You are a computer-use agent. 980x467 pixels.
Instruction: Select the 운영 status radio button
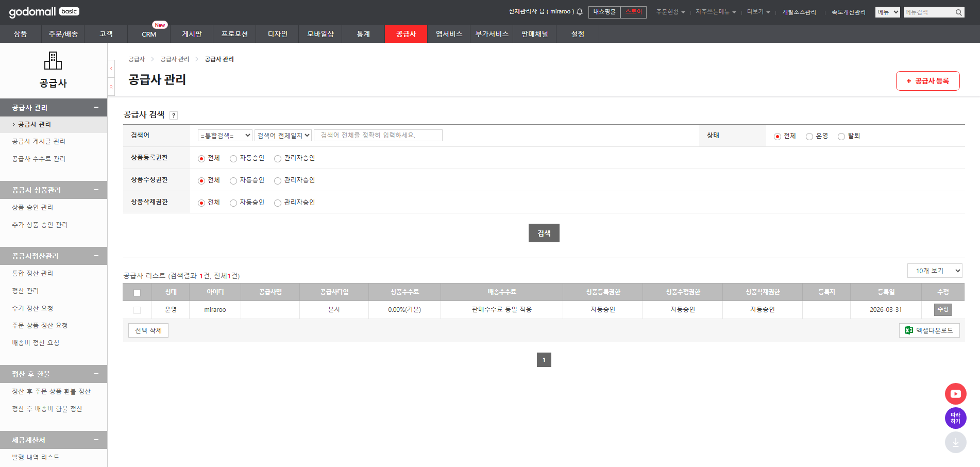tap(809, 137)
